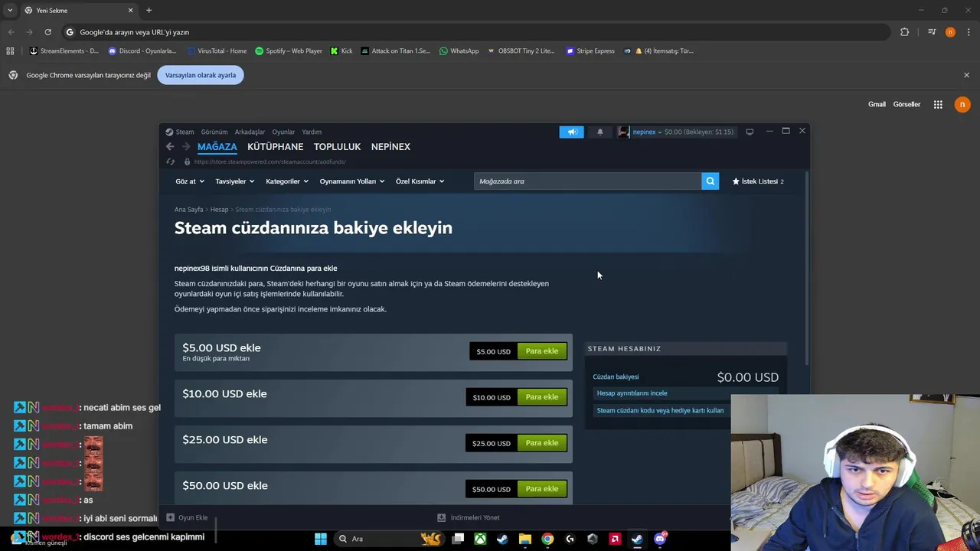Open Steam notifications bell

click(600, 132)
